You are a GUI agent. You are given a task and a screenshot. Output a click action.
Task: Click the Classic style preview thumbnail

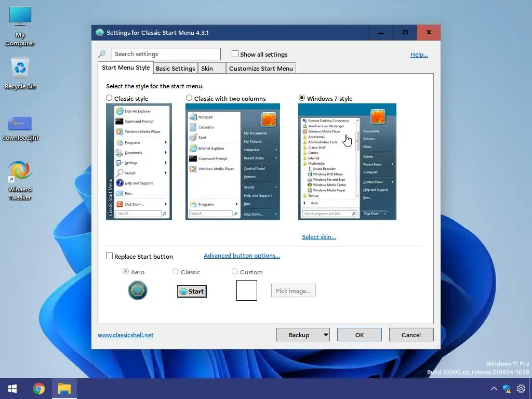pyautogui.click(x=139, y=162)
